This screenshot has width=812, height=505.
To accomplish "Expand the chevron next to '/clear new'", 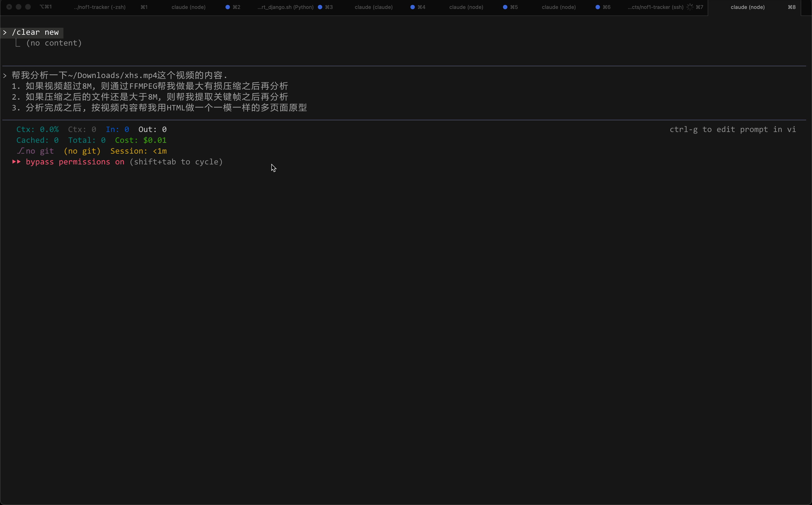I will coord(5,32).
